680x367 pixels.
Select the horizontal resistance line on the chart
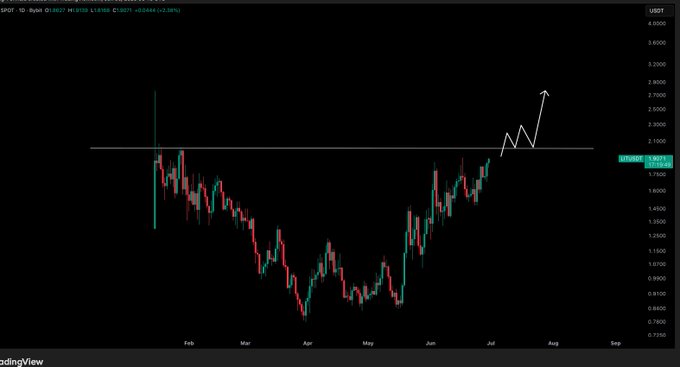(x=342, y=148)
